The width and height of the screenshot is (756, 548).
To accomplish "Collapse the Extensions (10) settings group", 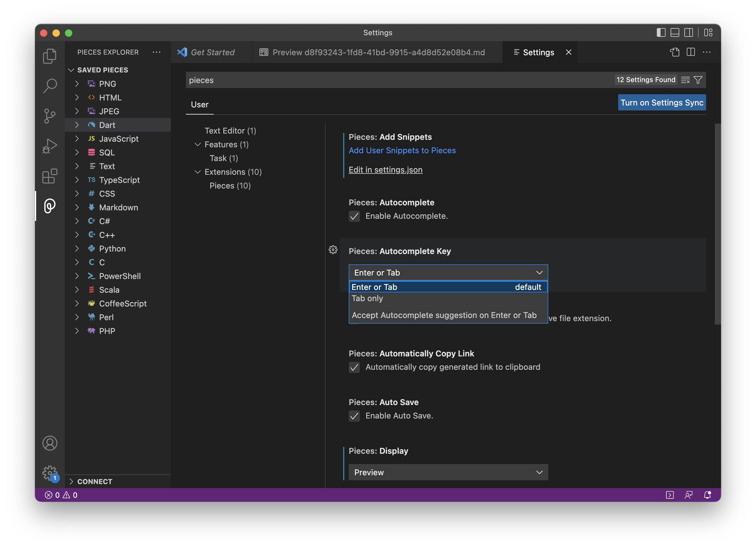I will tap(198, 172).
